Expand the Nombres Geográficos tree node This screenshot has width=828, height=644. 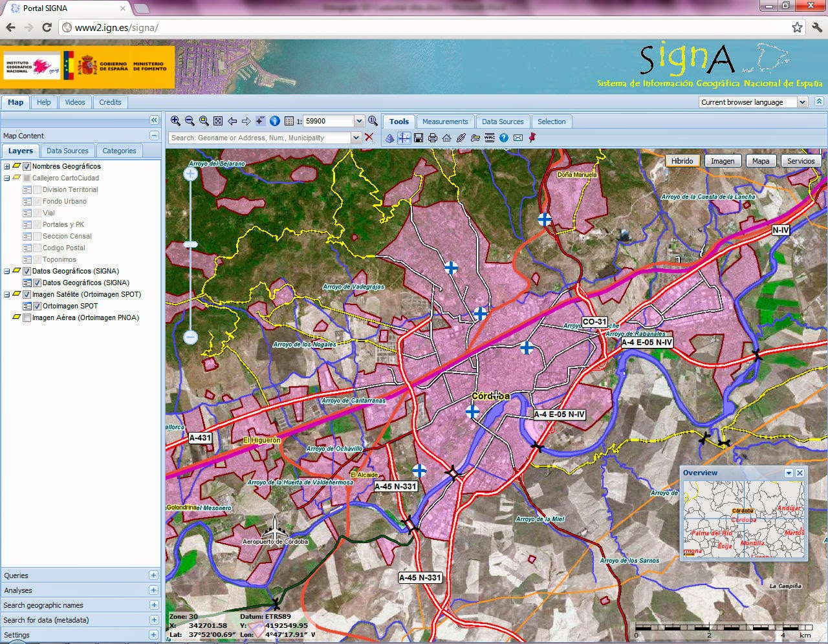tap(6, 166)
